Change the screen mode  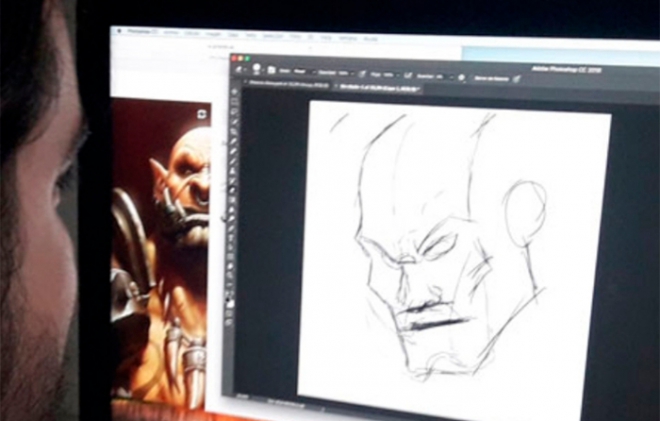229,322
